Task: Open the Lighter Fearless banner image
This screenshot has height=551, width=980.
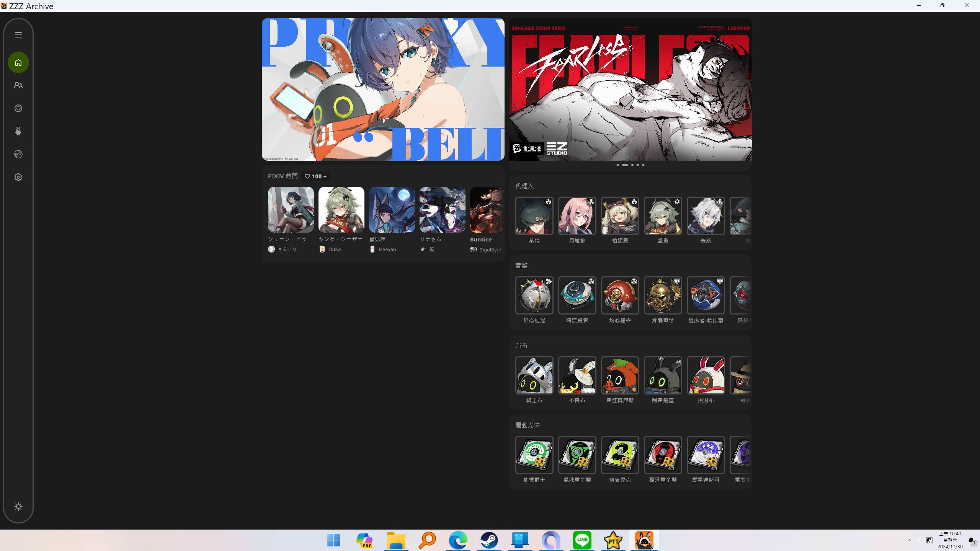Action: pyautogui.click(x=630, y=89)
